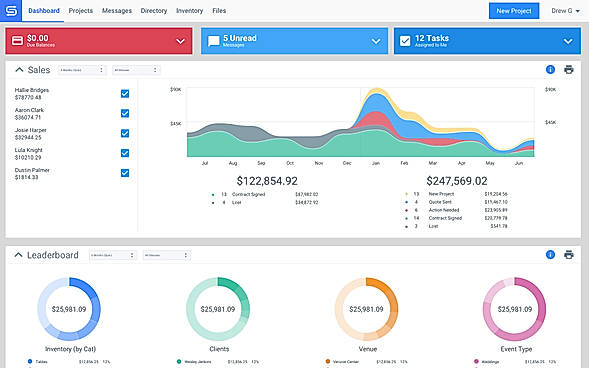Open the Projects tab
This screenshot has width=589, height=368.
pyautogui.click(x=81, y=11)
